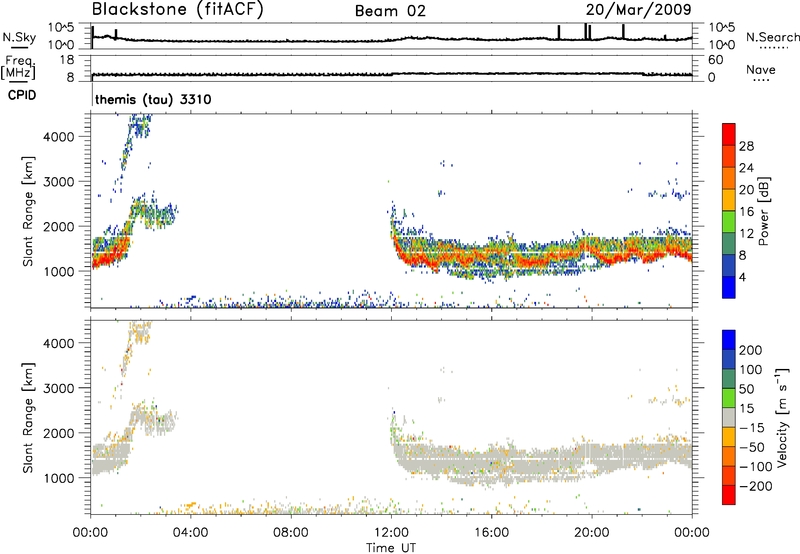Click 'themis (tau) 3310' text
The width and height of the screenshot is (800, 554).
pyautogui.click(x=153, y=99)
